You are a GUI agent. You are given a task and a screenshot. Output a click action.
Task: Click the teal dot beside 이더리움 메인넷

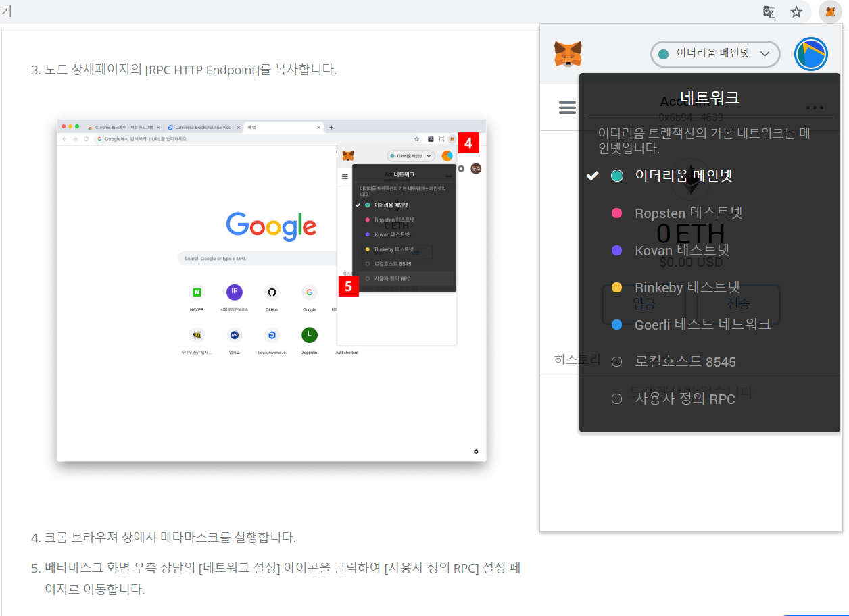tap(616, 176)
